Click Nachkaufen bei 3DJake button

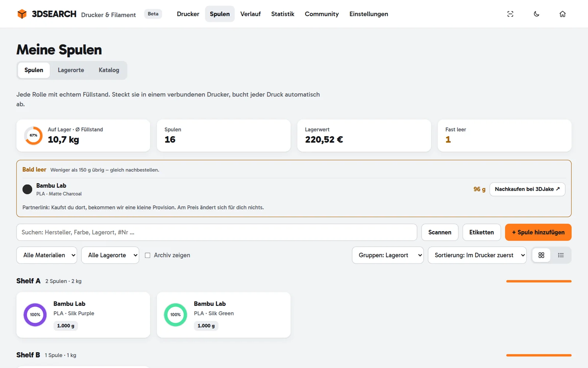pos(527,189)
